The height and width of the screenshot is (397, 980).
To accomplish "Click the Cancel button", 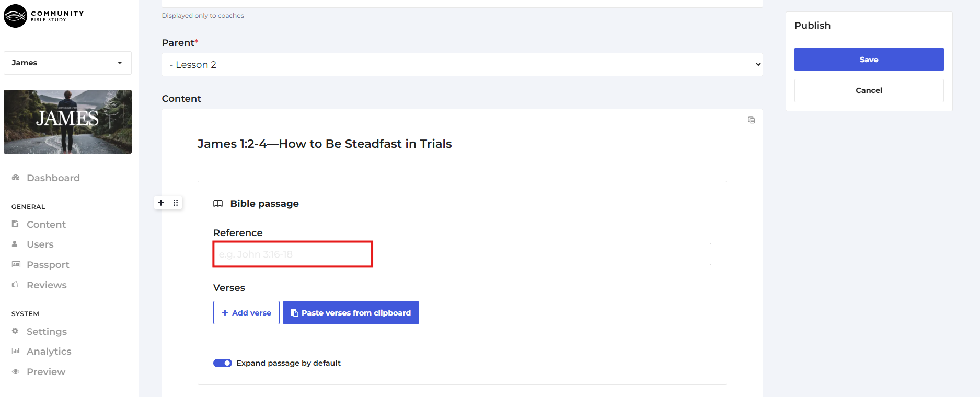I will pyautogui.click(x=869, y=90).
